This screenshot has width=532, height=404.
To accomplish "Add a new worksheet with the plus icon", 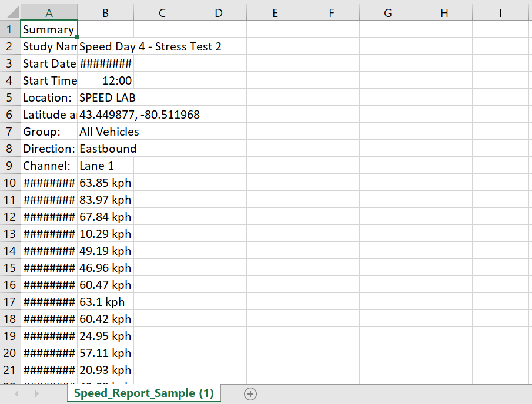I will pyautogui.click(x=250, y=393).
